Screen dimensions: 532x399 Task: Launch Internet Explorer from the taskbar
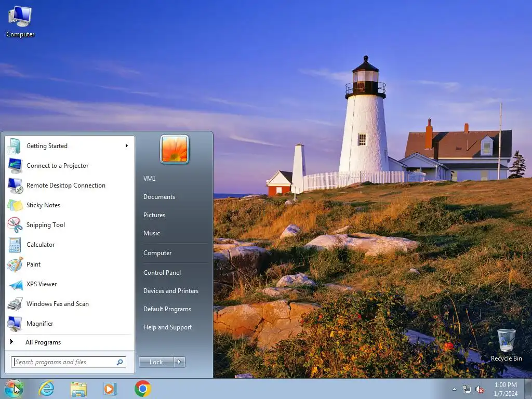coord(46,389)
